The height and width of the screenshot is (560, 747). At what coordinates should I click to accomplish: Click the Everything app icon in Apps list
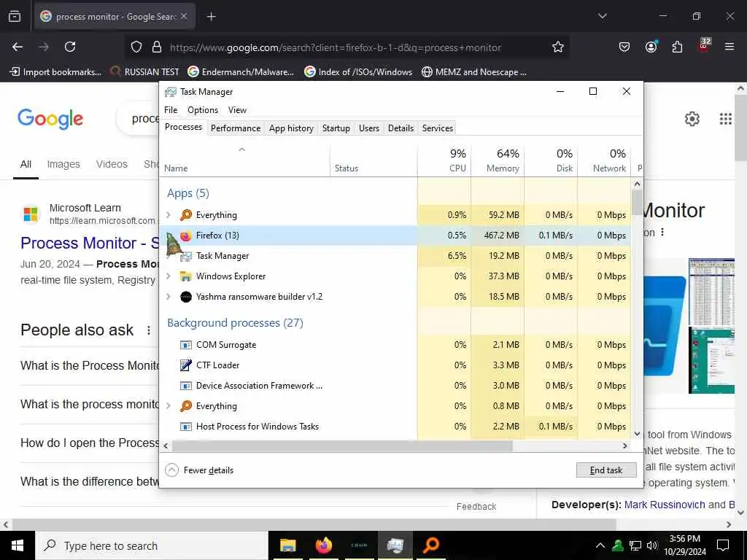(x=186, y=215)
